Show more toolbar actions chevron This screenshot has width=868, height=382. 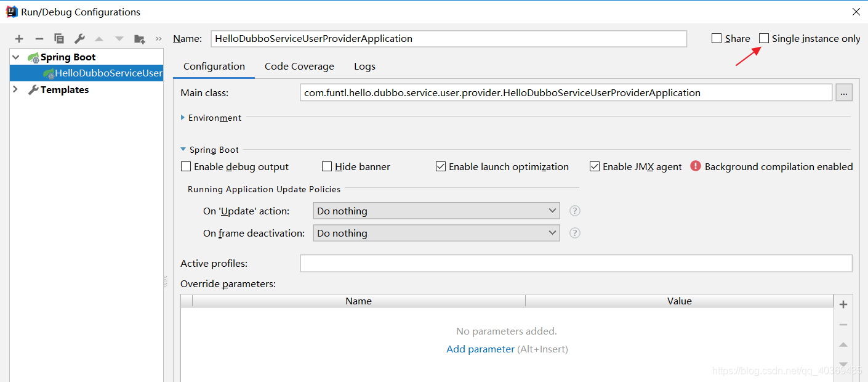click(159, 39)
